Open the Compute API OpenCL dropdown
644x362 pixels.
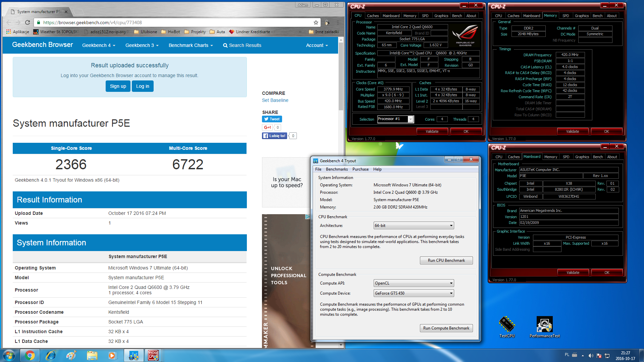tap(414, 283)
